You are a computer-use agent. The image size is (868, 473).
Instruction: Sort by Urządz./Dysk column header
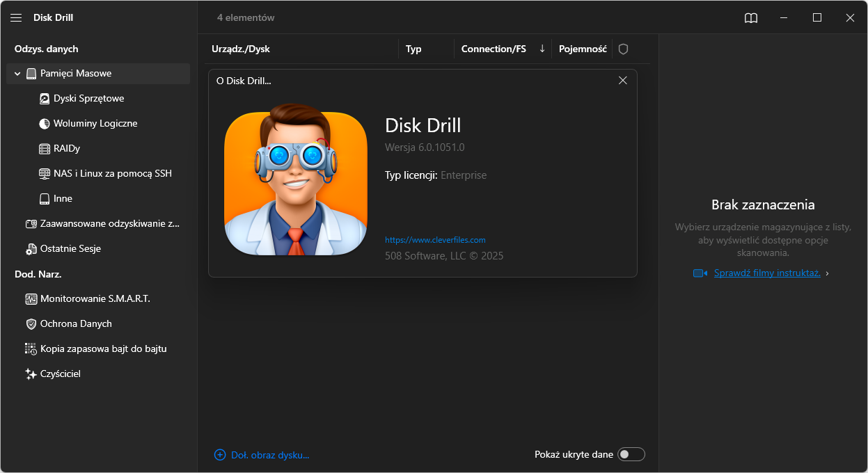241,49
